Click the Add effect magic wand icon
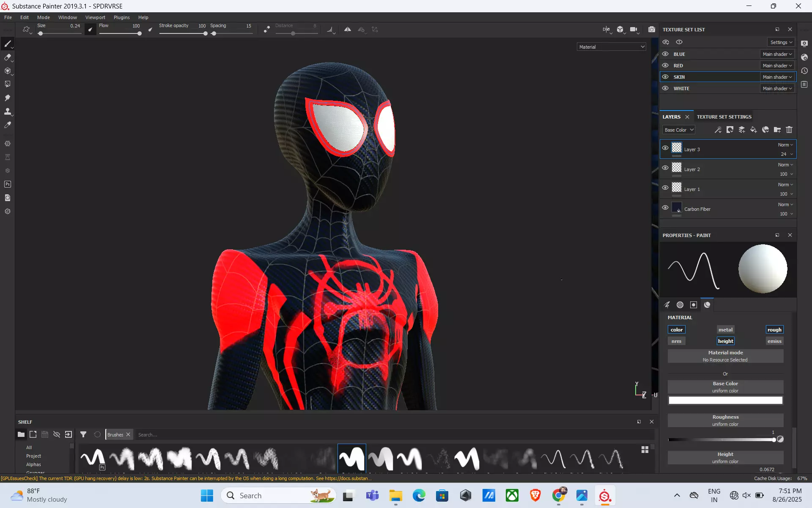 tap(718, 130)
